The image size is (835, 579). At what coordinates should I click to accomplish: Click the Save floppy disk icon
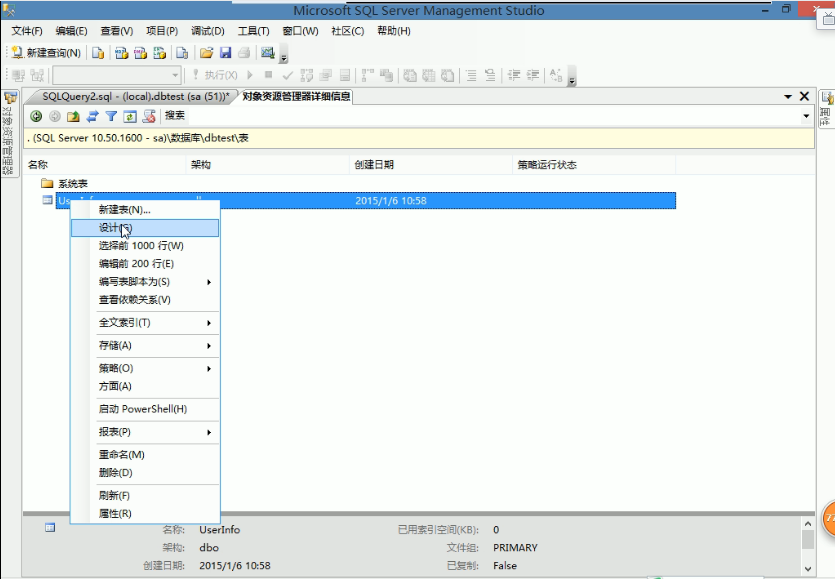226,53
